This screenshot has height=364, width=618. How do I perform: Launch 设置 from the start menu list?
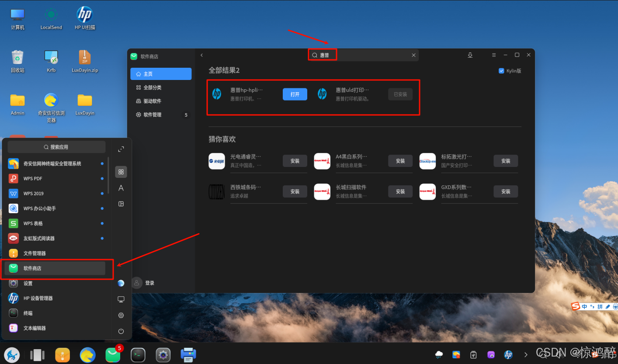(55, 283)
